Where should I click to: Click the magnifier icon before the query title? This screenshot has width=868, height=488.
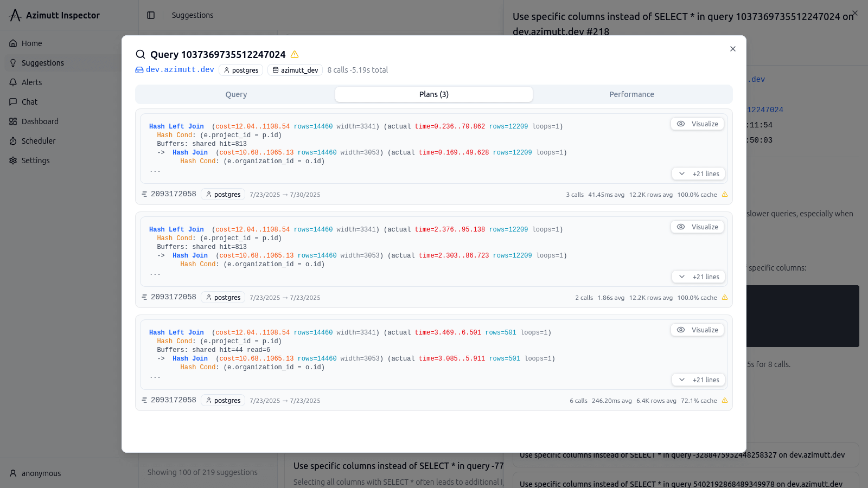(141, 54)
